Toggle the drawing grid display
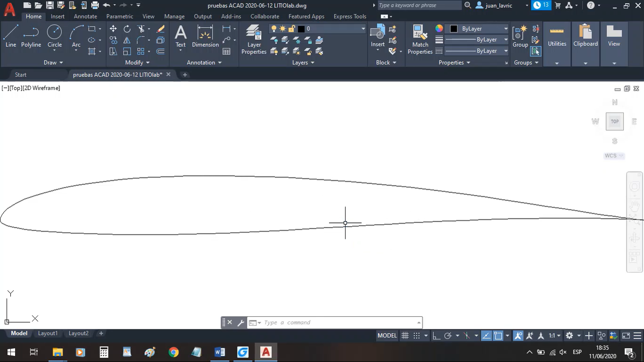 pyautogui.click(x=405, y=336)
